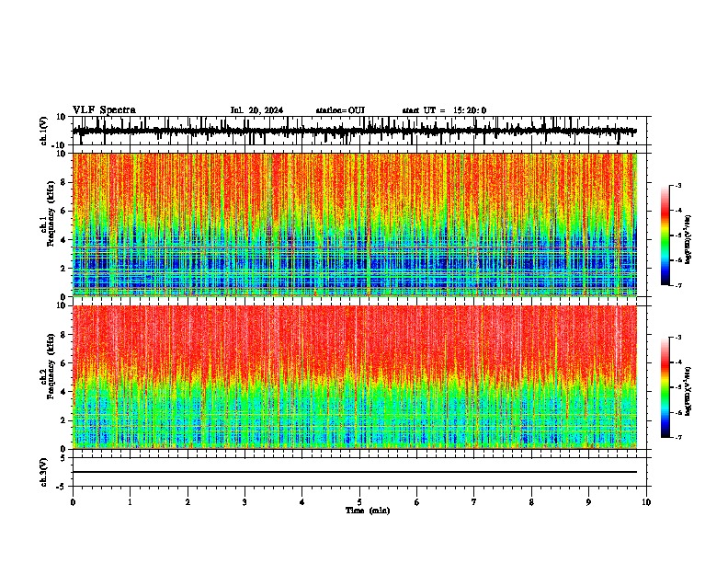The image size is (728, 563).
Task: Click time axis tick label "8"
Action: 531,502
